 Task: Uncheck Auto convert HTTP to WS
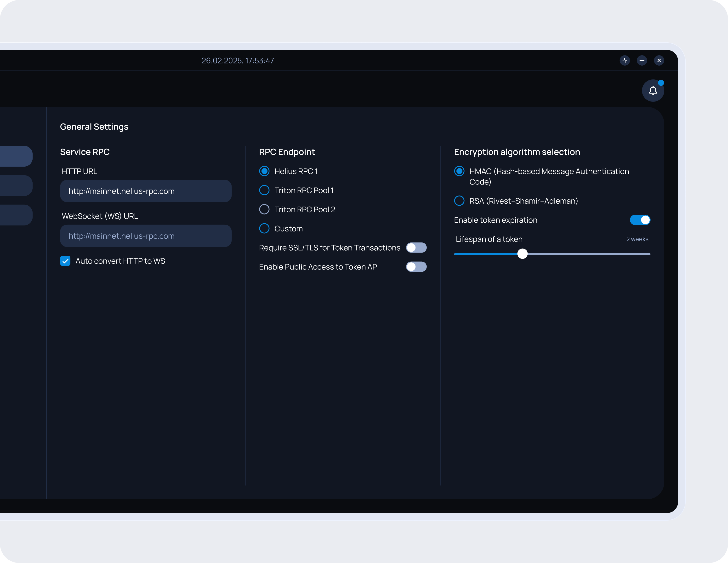pos(65,261)
